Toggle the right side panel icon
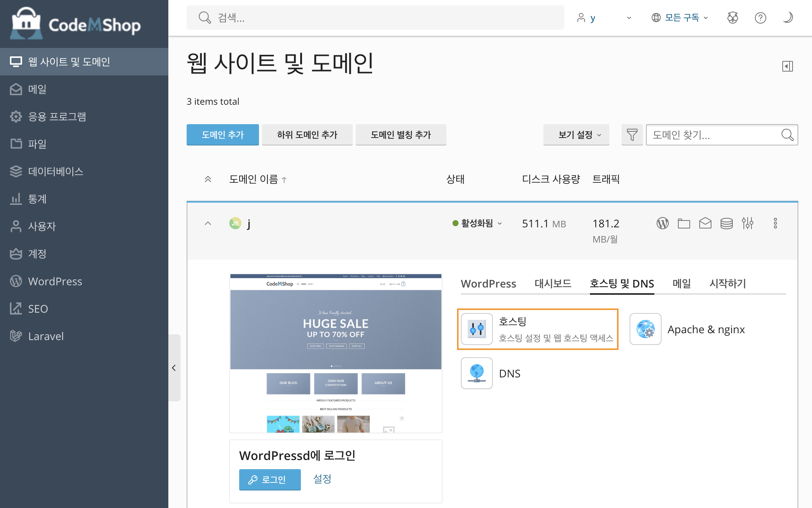This screenshot has height=508, width=812. pos(787,66)
